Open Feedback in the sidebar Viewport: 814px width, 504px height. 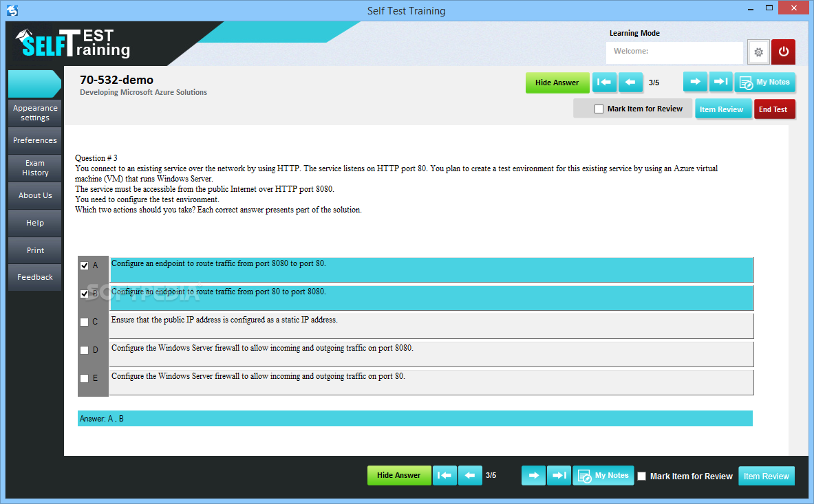[x=35, y=277]
